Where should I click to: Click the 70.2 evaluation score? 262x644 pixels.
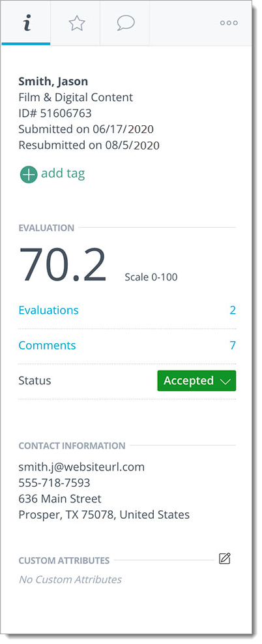pos(63,265)
